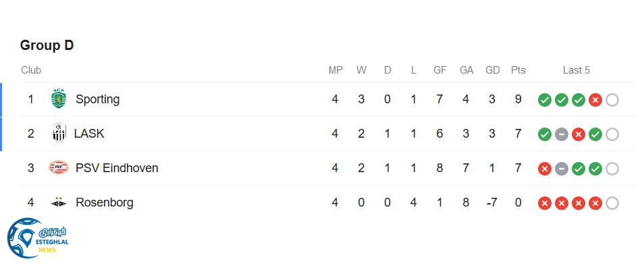Open the Sporting club name link

[x=97, y=99]
